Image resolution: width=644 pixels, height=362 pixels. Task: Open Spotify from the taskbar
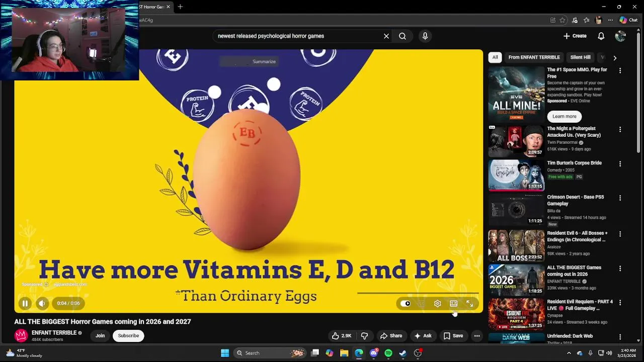tap(388, 353)
